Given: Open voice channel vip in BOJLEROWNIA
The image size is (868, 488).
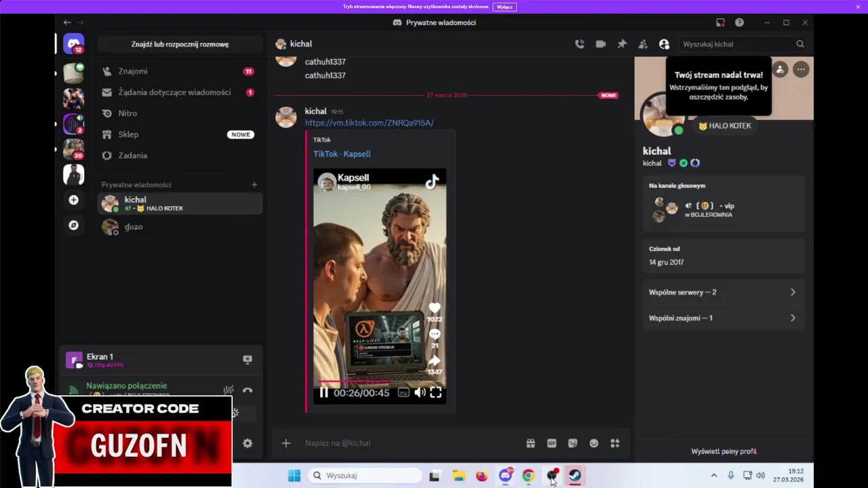Looking at the screenshot, I should (723, 210).
